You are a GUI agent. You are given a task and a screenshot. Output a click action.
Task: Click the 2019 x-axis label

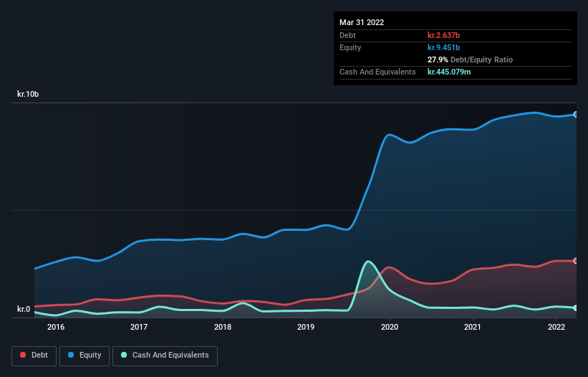(x=306, y=327)
